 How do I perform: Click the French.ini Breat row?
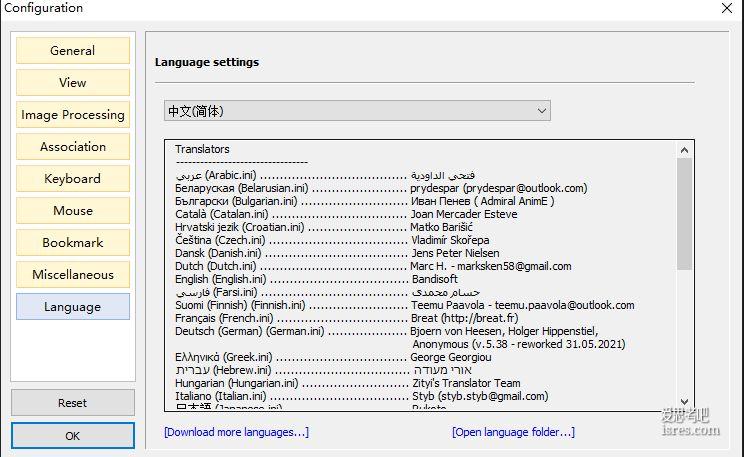(346, 318)
